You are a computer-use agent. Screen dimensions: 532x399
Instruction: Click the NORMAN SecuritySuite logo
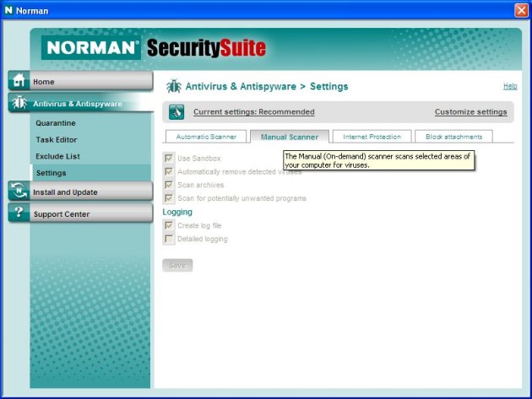[154, 47]
